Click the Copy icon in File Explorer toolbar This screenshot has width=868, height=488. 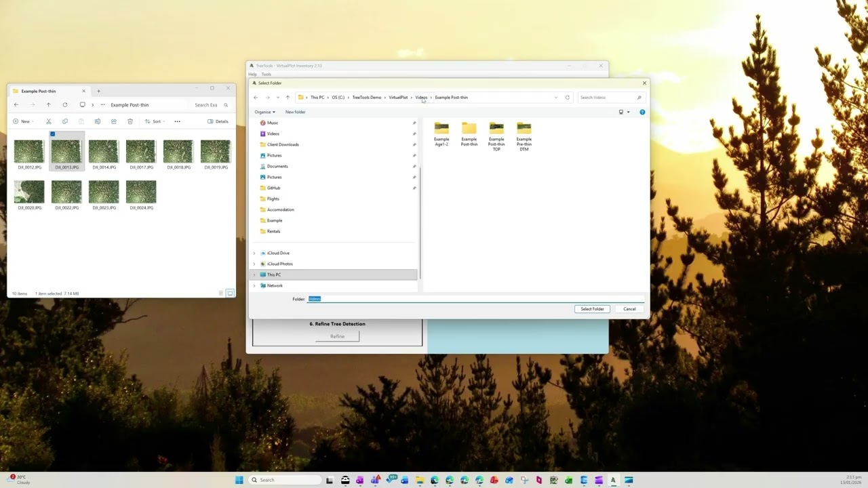click(x=65, y=121)
